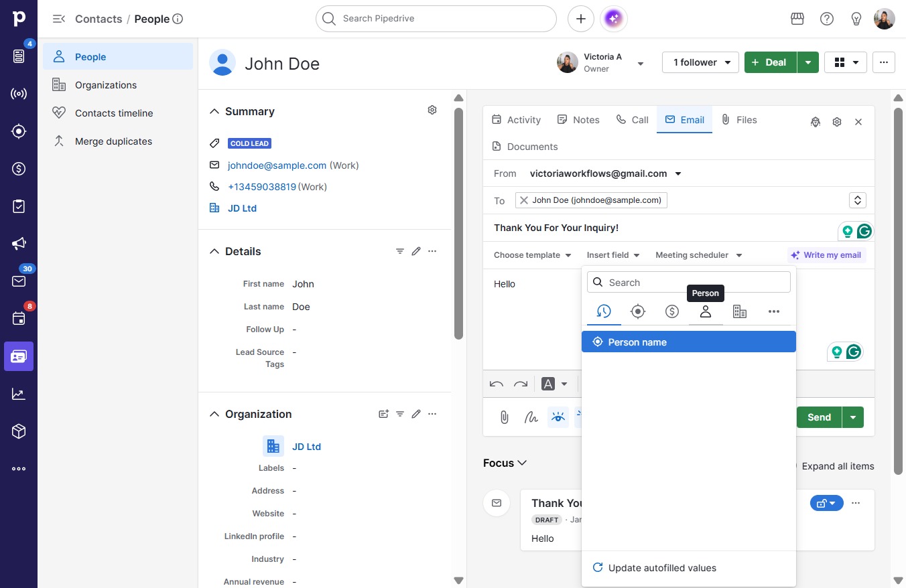Choose Person name field from list
This screenshot has width=906, height=588.
[x=689, y=342]
